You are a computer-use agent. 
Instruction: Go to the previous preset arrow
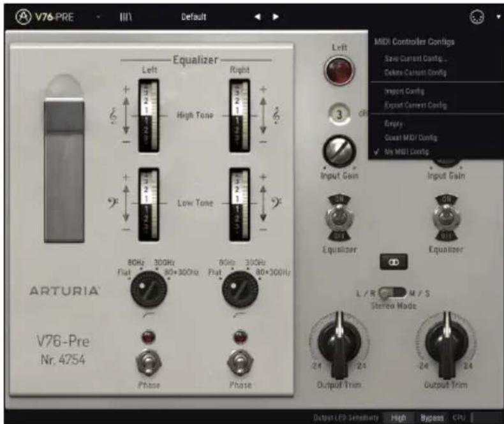click(x=258, y=17)
